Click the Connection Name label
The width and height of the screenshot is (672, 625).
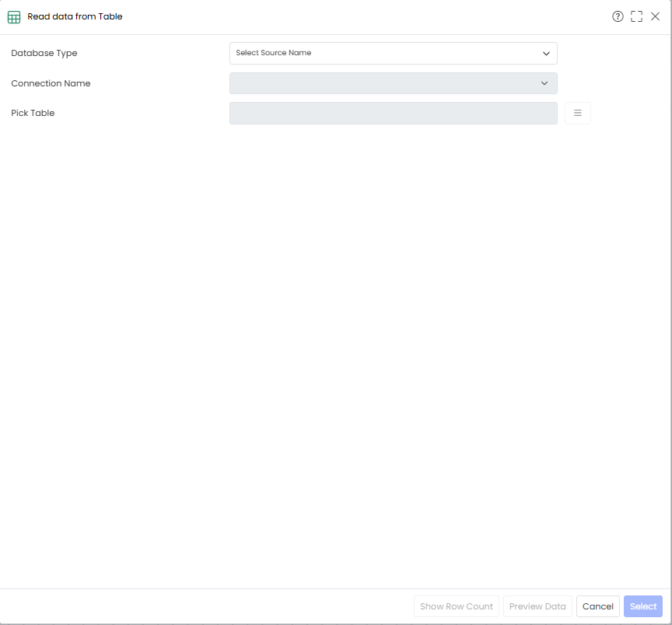[x=51, y=83]
